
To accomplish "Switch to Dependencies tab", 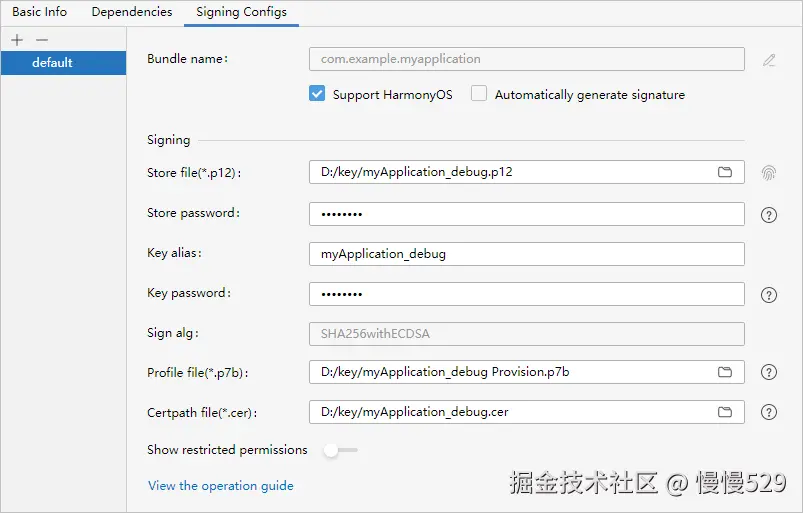I will 132,12.
